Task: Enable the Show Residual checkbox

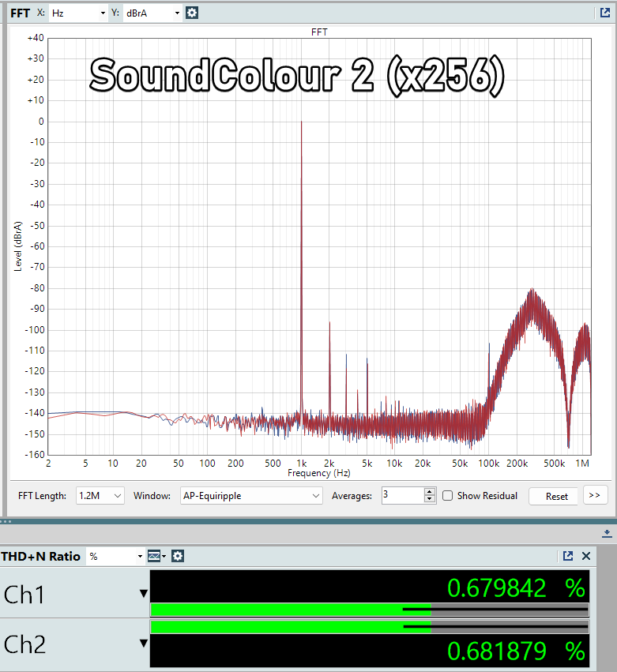Action: (448, 496)
